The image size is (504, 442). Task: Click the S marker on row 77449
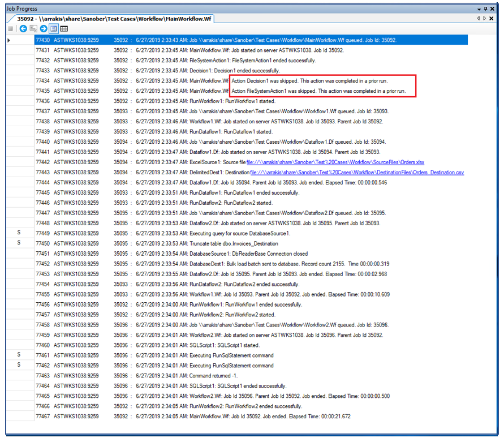[x=19, y=233]
